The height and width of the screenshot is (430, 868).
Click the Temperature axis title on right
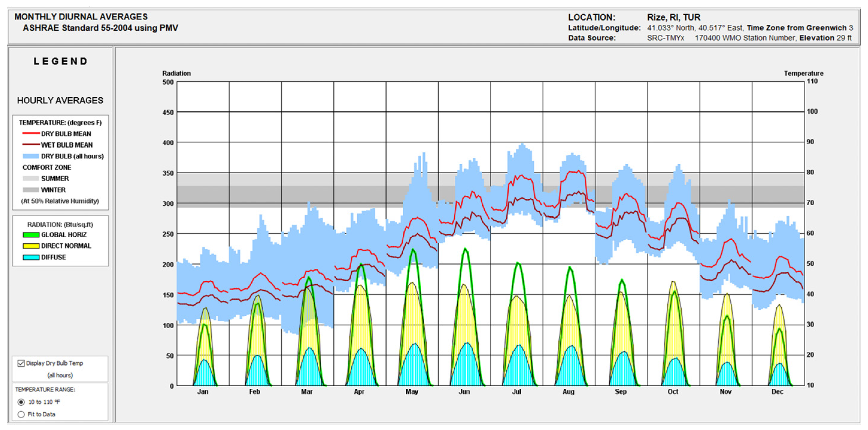(x=803, y=73)
